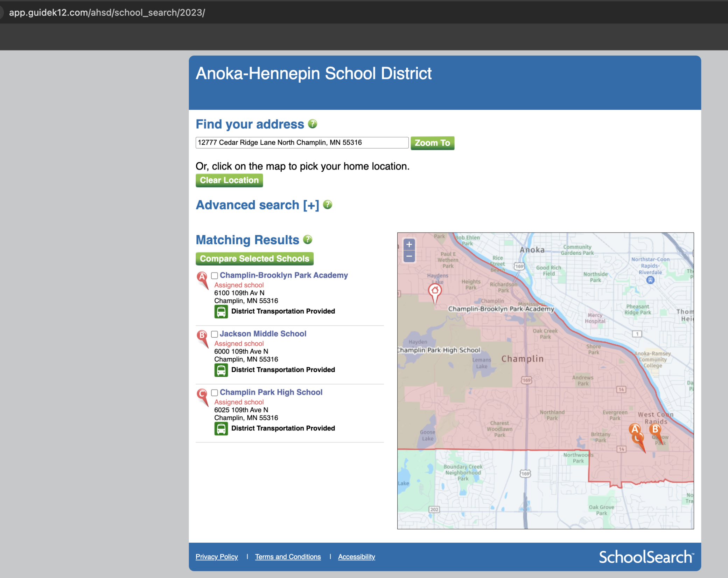Open the Accessibility footer link

click(356, 557)
